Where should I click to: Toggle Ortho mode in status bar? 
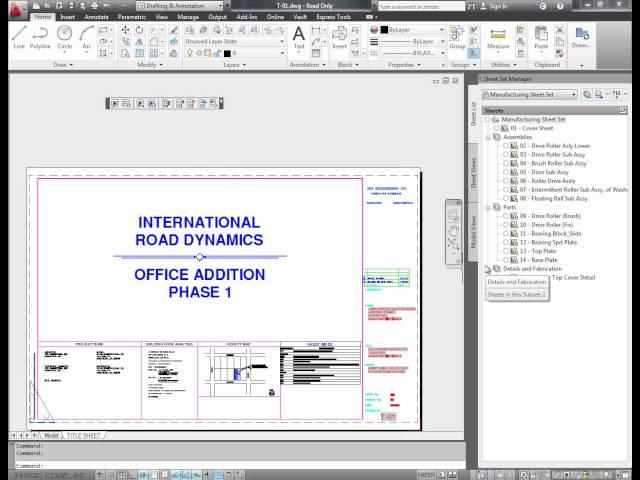(133, 475)
